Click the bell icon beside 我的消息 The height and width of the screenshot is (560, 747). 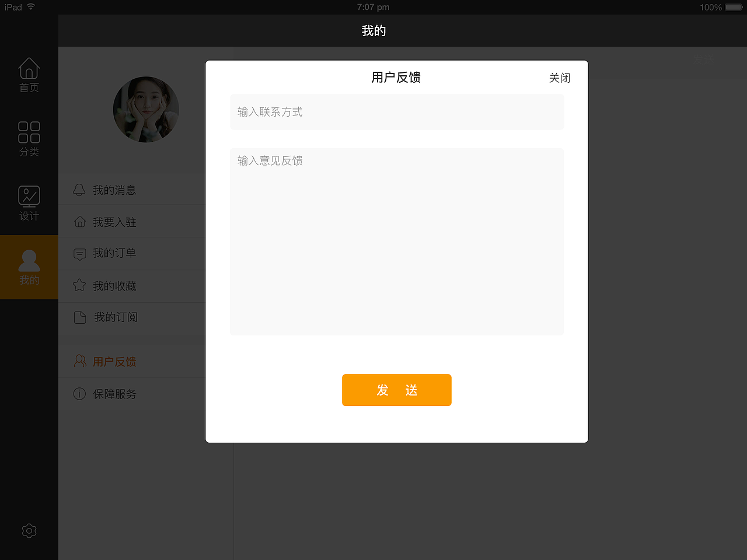point(79,190)
